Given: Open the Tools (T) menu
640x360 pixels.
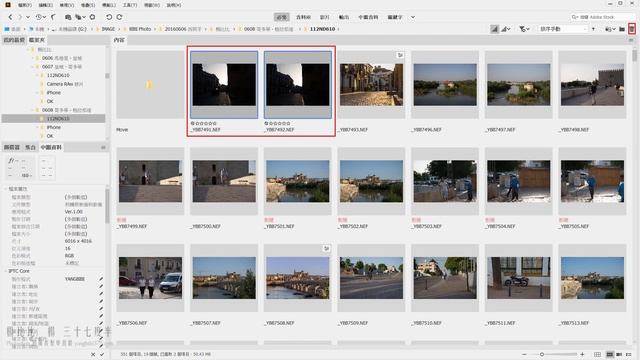Looking at the screenshot, I should click(130, 5).
